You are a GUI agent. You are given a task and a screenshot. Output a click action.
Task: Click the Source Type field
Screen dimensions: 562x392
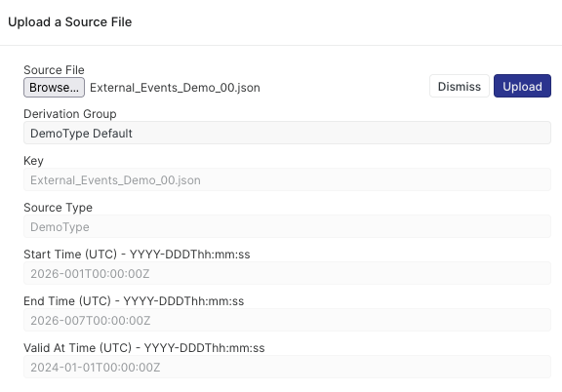[287, 226]
